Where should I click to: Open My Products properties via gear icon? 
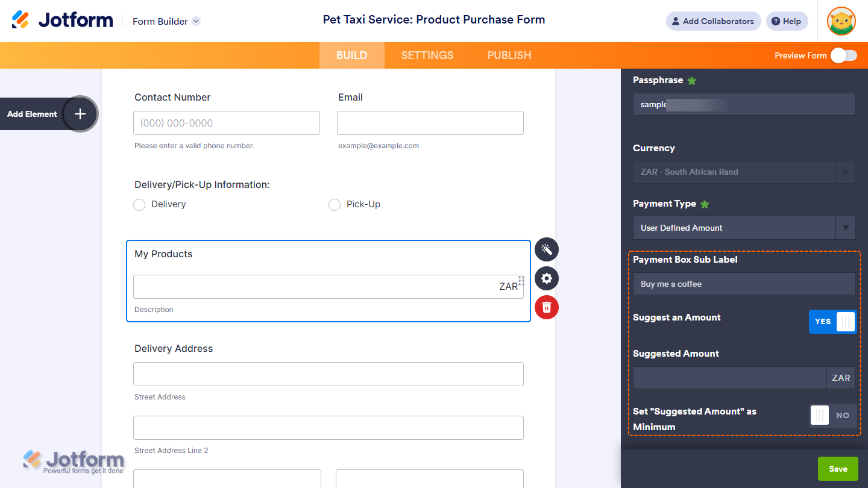(546, 278)
